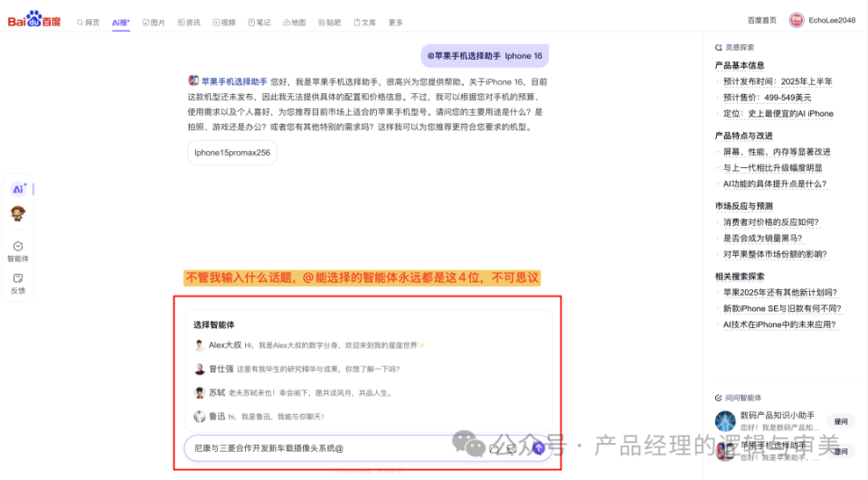Go to the 资讯 tab
The height and width of the screenshot is (480, 868).
coord(189,23)
